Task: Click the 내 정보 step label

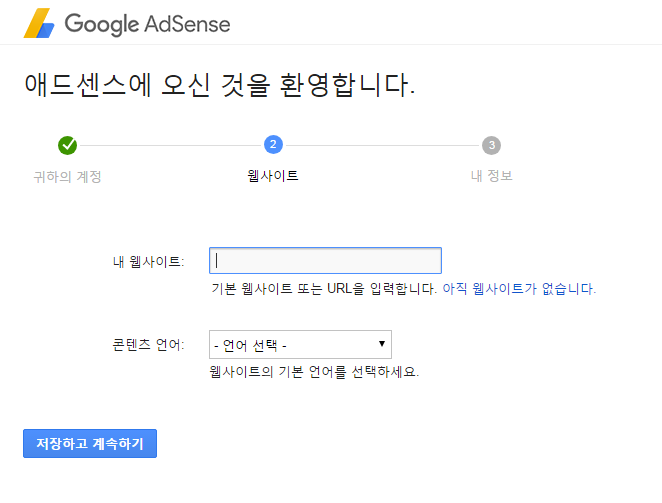Action: pyautogui.click(x=491, y=176)
